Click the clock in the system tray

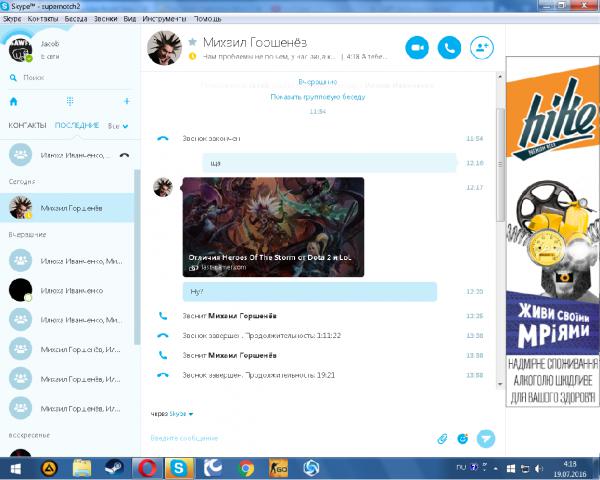570,469
